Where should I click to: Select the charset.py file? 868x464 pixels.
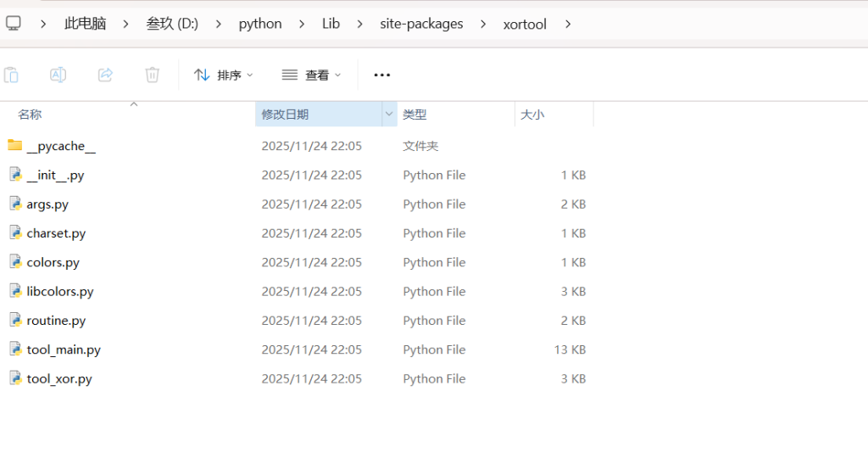[56, 233]
